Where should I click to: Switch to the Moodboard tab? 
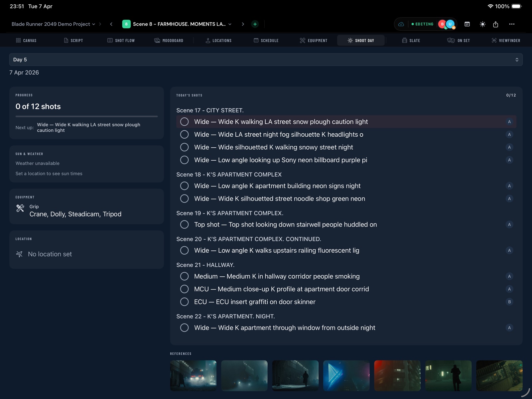pyautogui.click(x=169, y=41)
